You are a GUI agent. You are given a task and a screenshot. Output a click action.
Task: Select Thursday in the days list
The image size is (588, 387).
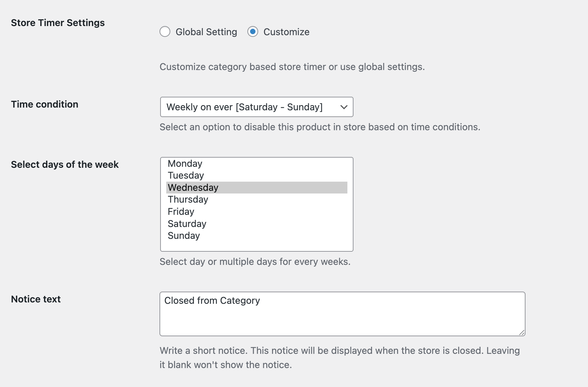click(188, 199)
